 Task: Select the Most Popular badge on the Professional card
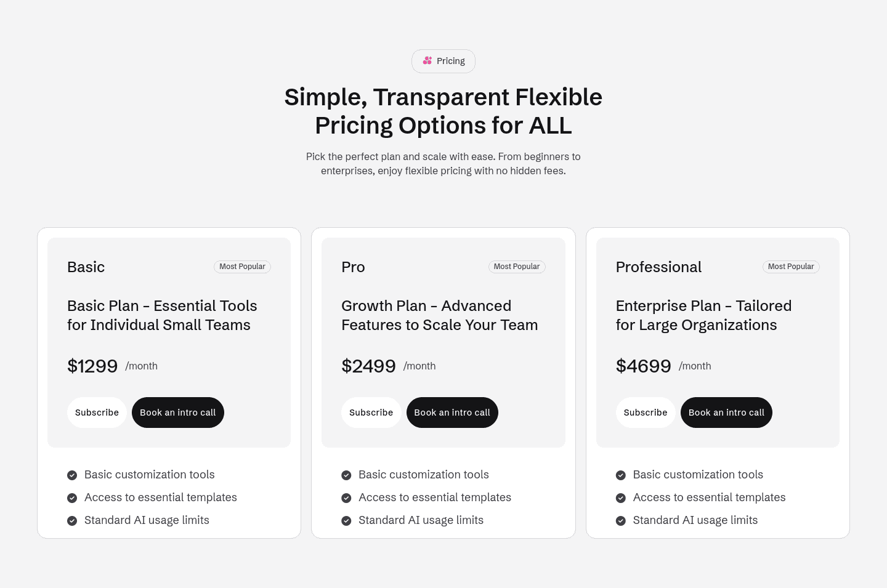click(x=791, y=267)
